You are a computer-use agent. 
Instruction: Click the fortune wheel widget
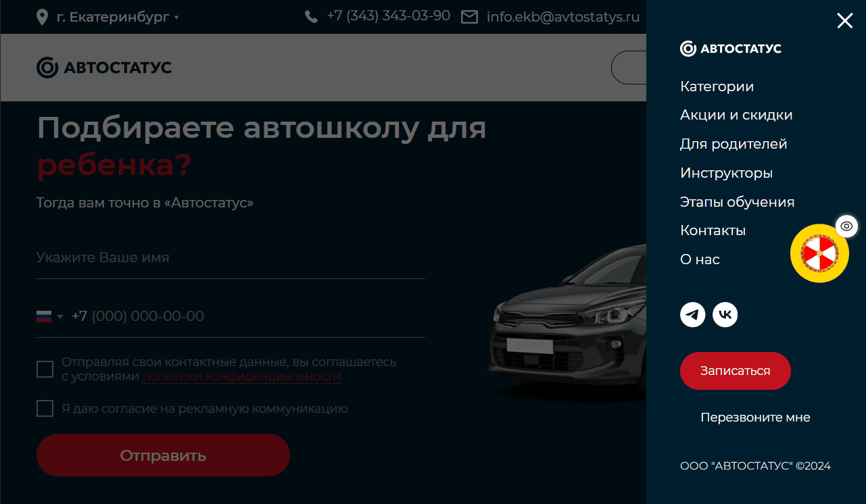pos(819,253)
